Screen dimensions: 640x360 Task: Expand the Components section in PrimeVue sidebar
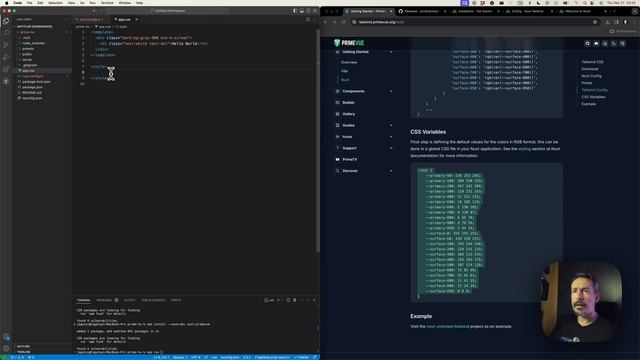(x=364, y=91)
